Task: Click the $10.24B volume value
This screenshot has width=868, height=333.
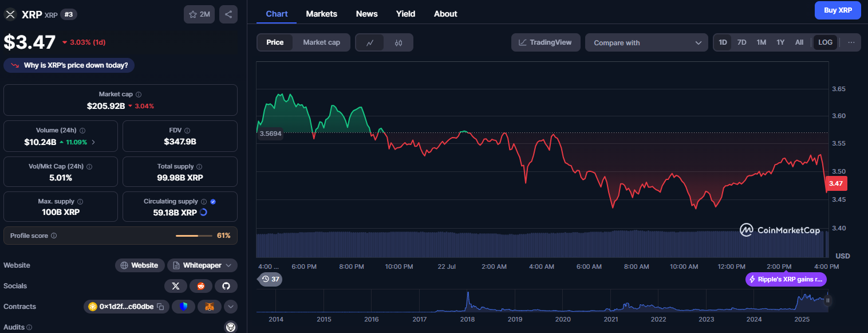Action: [x=40, y=142]
